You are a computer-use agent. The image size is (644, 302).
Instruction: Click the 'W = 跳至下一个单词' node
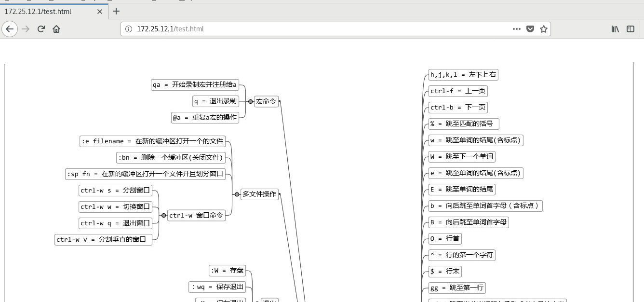pyautogui.click(x=462, y=157)
